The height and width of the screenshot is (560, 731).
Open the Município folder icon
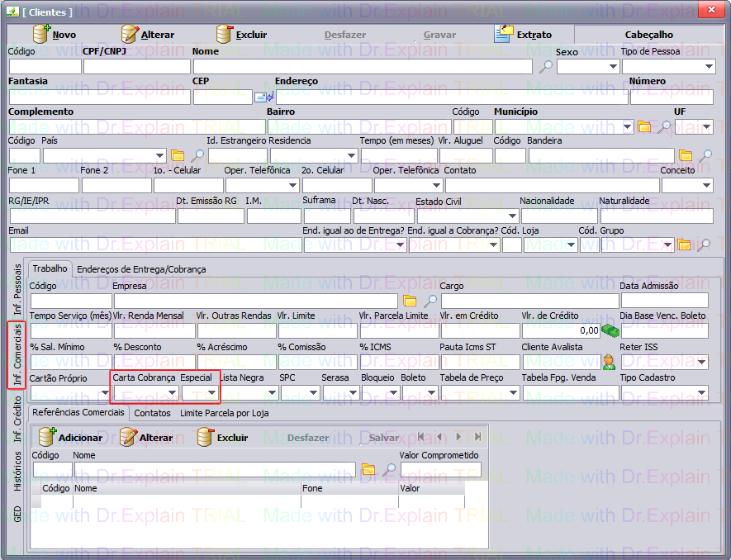[644, 127]
